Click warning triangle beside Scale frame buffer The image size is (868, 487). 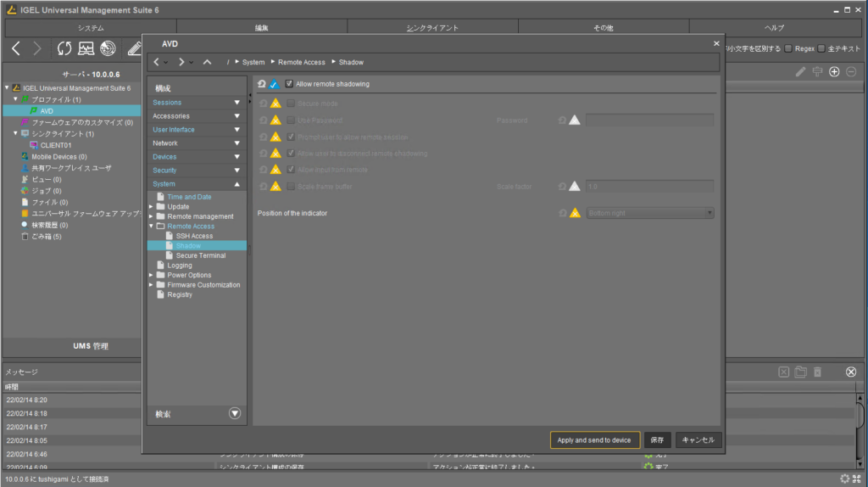pos(275,187)
